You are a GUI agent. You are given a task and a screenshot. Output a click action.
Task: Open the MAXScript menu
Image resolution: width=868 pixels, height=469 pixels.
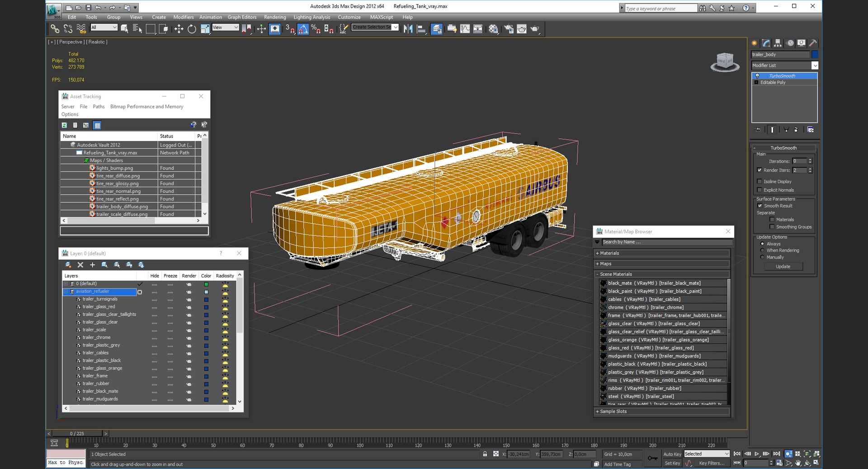382,17
